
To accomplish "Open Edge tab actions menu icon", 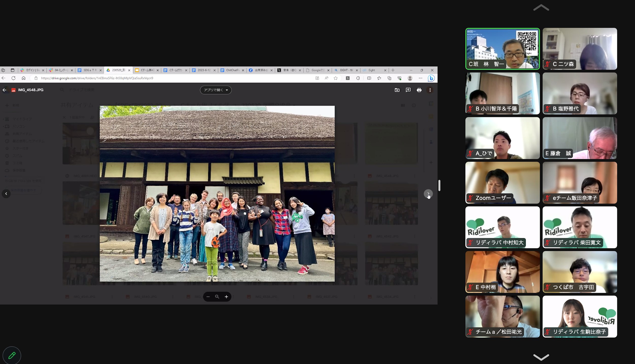I will pyautogui.click(x=12, y=70).
